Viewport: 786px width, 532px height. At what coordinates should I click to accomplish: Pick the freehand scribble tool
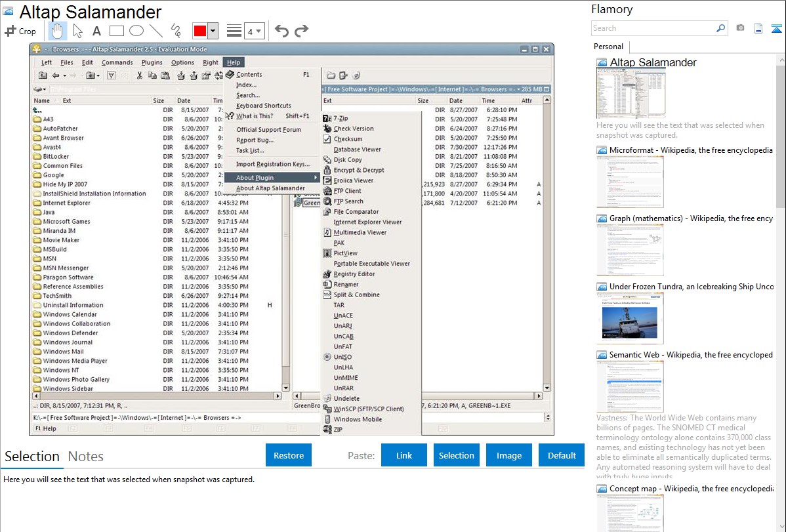176,31
